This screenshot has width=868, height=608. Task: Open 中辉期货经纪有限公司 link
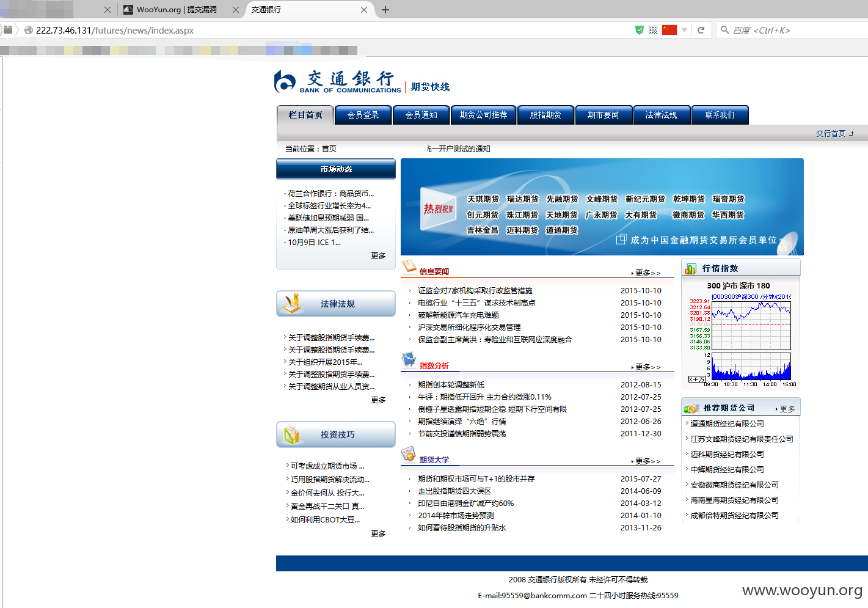727,469
